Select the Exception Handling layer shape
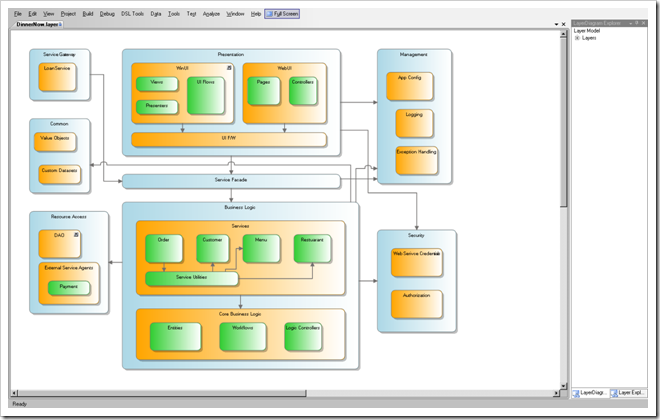The width and height of the screenshot is (660, 420). coord(416,160)
